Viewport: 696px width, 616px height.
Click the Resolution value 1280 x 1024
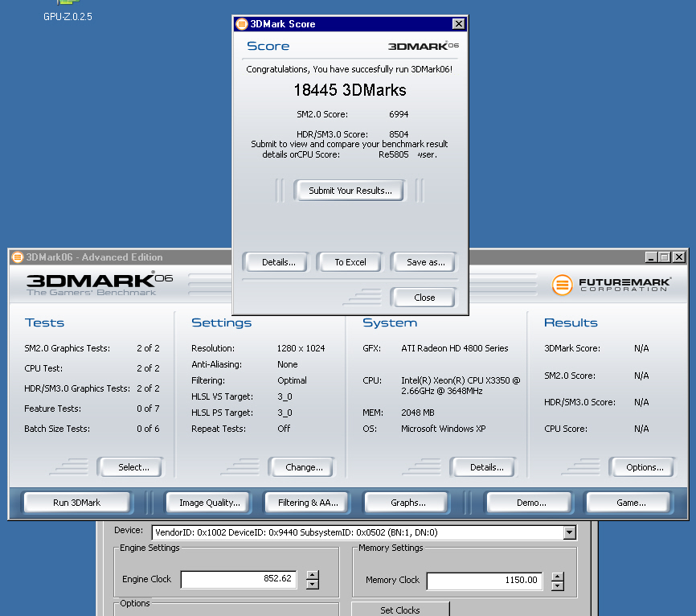301,348
